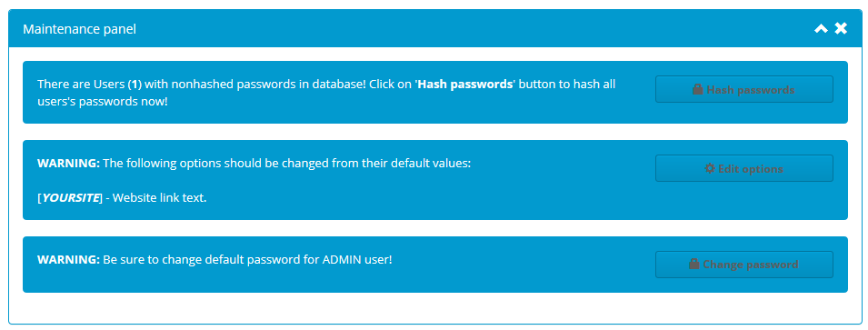Click lock icon on Hash passwords button
Image resolution: width=868 pixels, height=330 pixels.
pyautogui.click(x=697, y=89)
